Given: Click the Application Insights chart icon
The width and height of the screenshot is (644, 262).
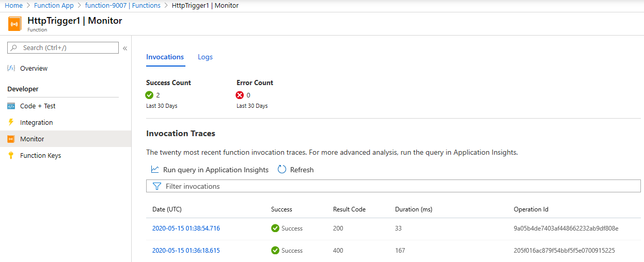Looking at the screenshot, I should pos(155,169).
